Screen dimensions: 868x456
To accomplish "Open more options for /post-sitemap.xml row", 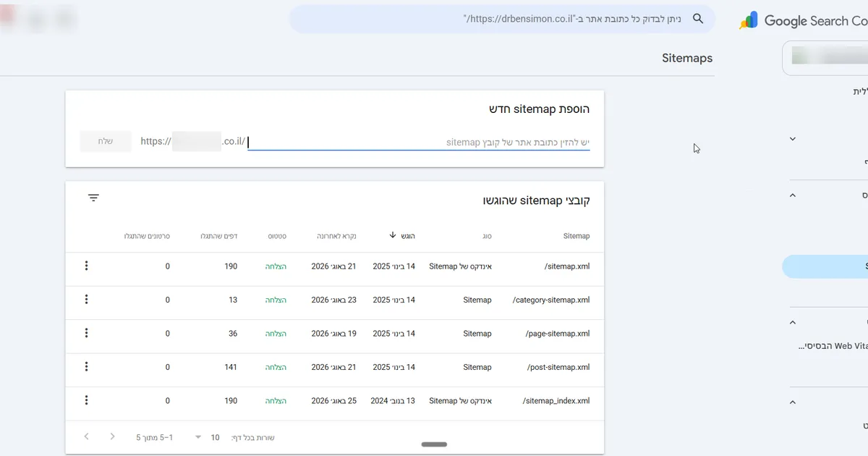I will (87, 367).
